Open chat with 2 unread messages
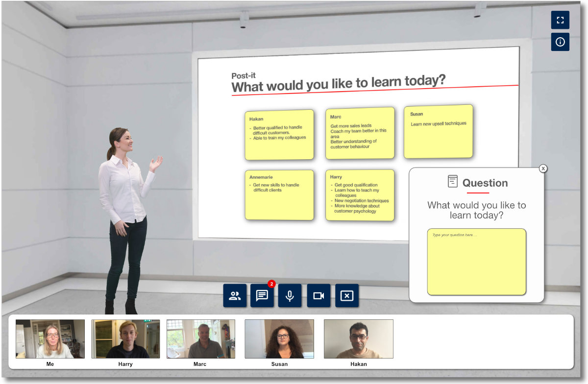This screenshot has width=588, height=384. [262, 296]
